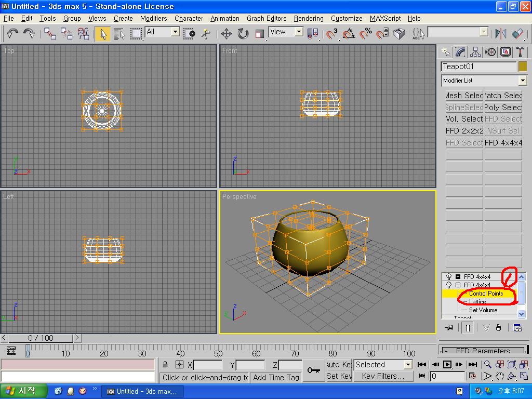Toggle the top FFD 4x4x4 modifier lightbulb

coord(448,276)
